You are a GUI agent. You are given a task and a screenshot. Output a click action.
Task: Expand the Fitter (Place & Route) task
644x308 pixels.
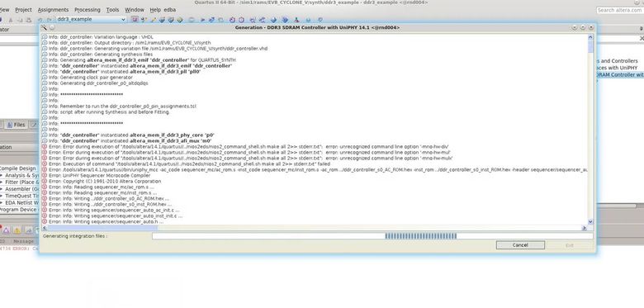(x=1, y=182)
